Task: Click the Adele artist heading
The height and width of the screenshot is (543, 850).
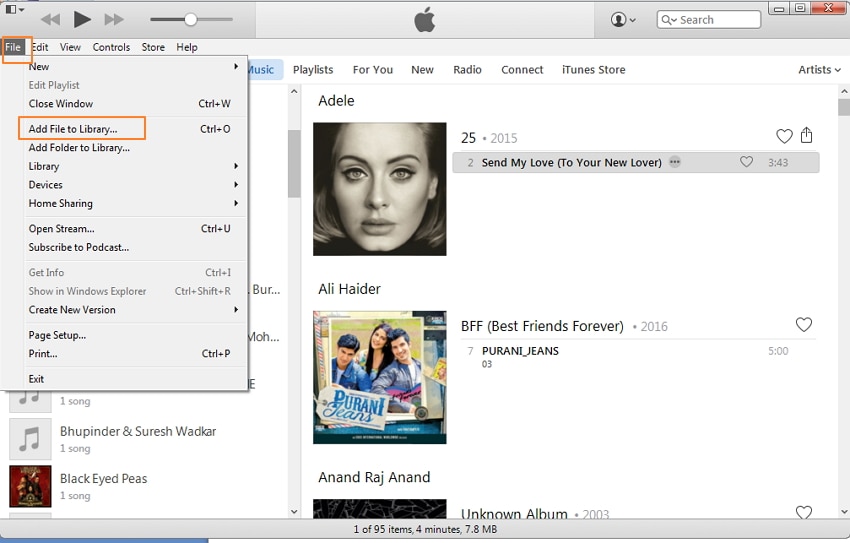Action: [336, 101]
